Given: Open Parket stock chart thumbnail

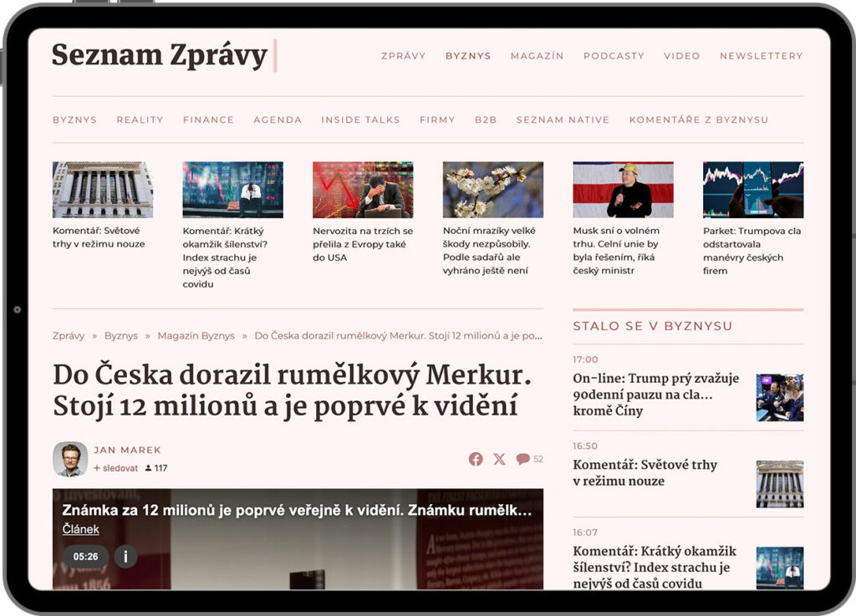Looking at the screenshot, I should tap(753, 190).
